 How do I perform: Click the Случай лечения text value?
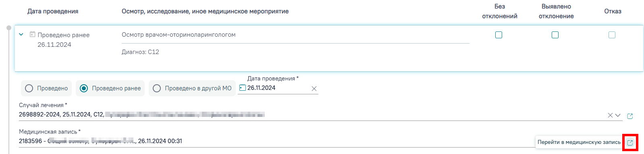tap(142, 114)
